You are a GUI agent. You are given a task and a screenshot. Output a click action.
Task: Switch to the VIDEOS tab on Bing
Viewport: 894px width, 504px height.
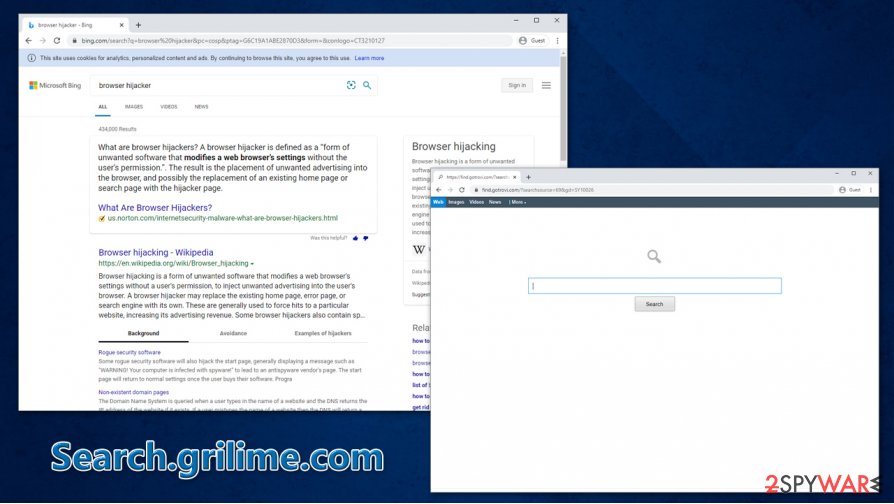[x=169, y=107]
